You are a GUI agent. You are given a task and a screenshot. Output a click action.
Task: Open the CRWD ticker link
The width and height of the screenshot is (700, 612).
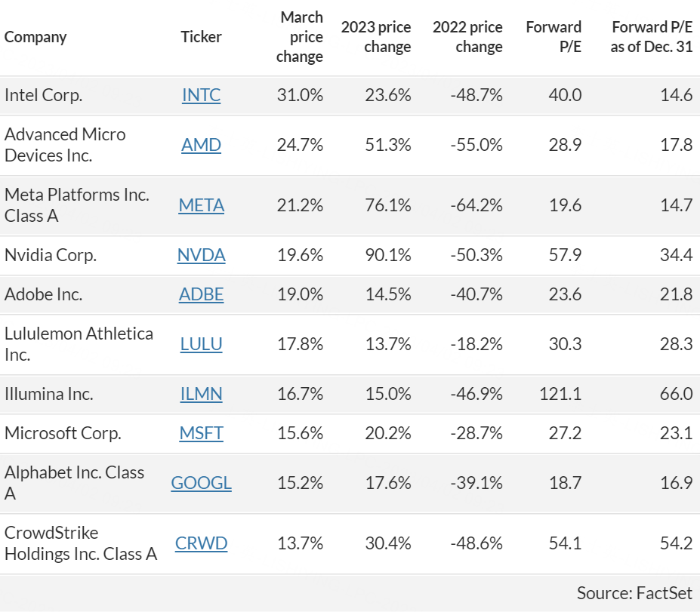tap(201, 543)
